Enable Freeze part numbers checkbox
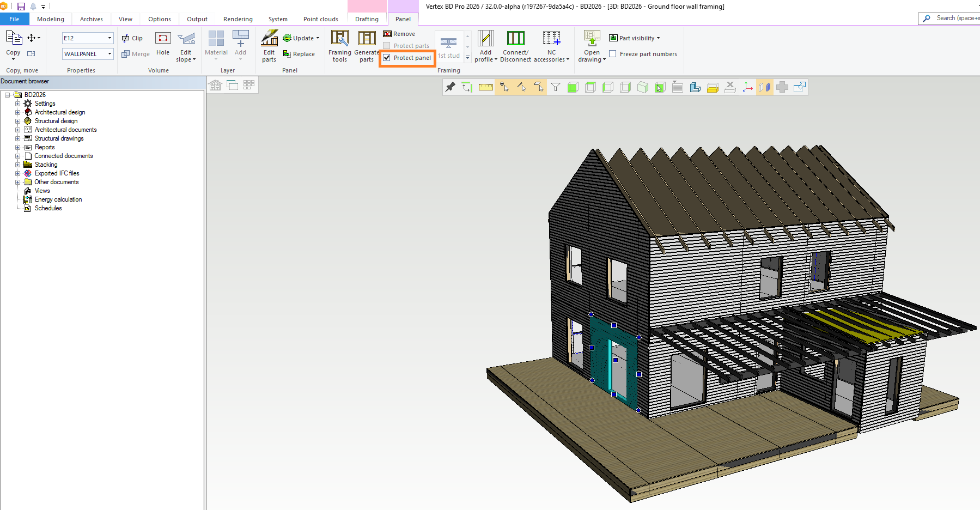Screen dimensions: 980x510 (x=613, y=54)
